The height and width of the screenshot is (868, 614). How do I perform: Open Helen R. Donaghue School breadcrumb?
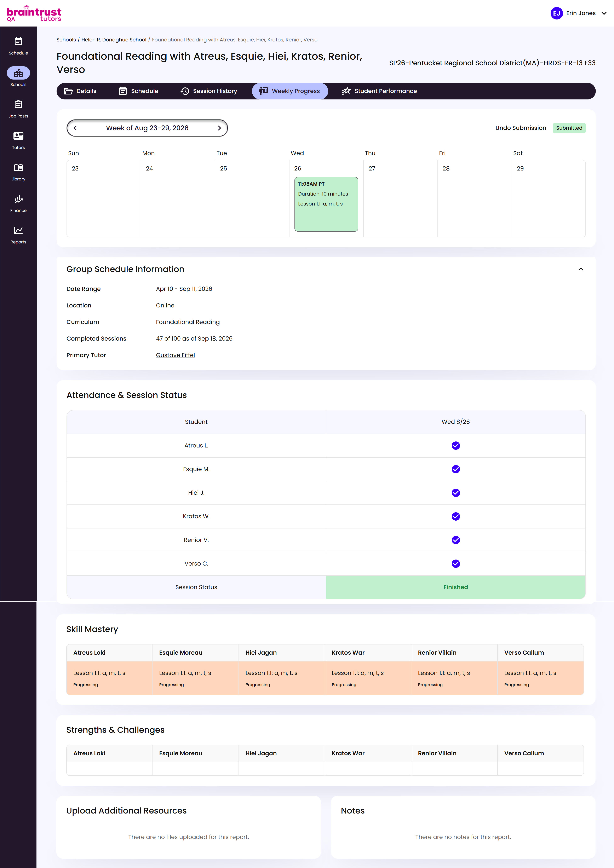click(x=114, y=40)
